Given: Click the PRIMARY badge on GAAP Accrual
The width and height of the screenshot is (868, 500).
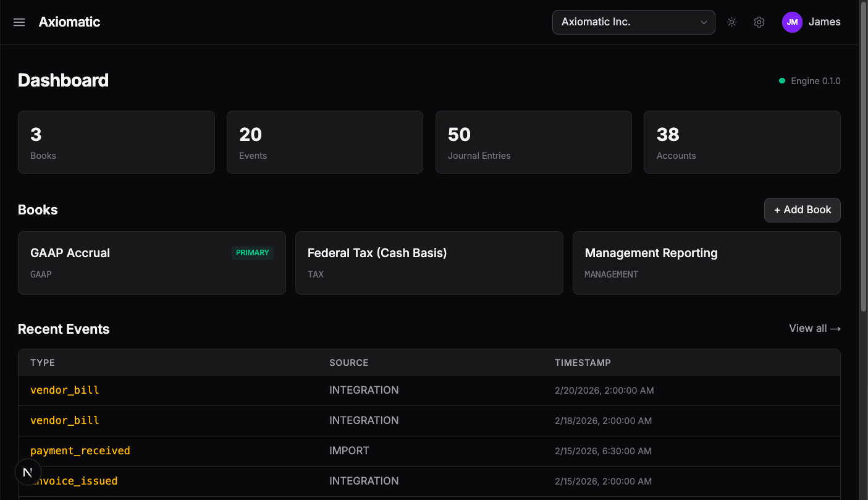Looking at the screenshot, I should coord(252,253).
